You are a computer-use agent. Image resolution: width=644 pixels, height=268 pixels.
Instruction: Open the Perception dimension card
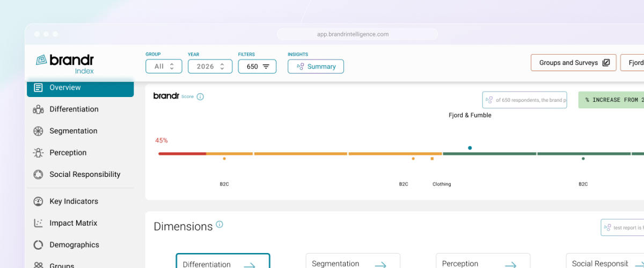click(483, 261)
